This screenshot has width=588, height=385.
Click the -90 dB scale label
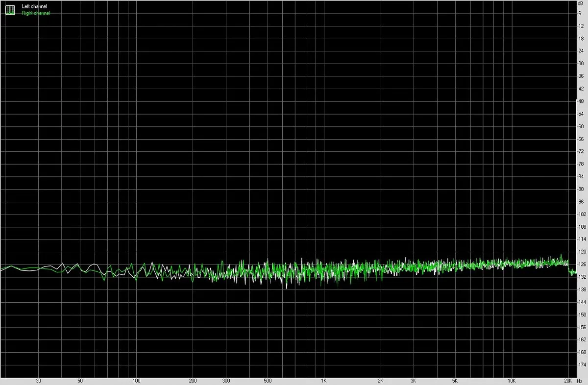[x=580, y=189]
